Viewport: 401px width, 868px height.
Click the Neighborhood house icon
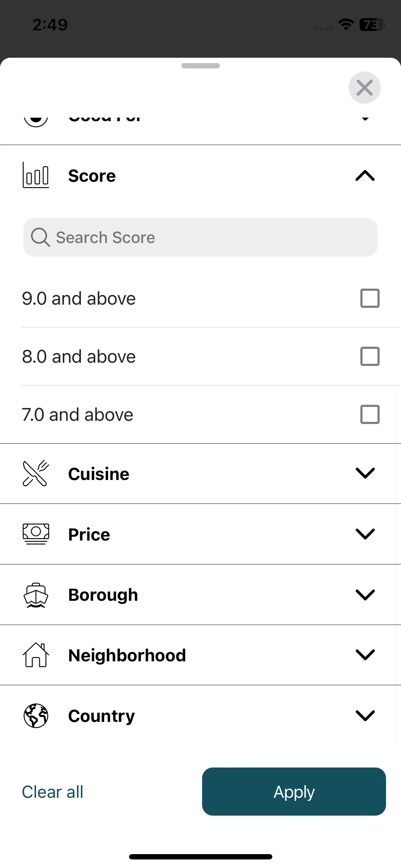36,655
